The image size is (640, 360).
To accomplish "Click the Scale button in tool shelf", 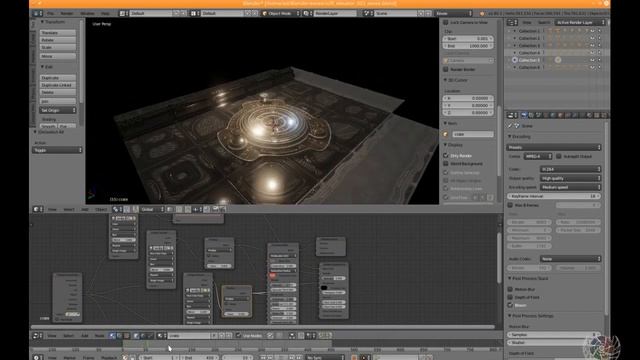I will point(58,47).
